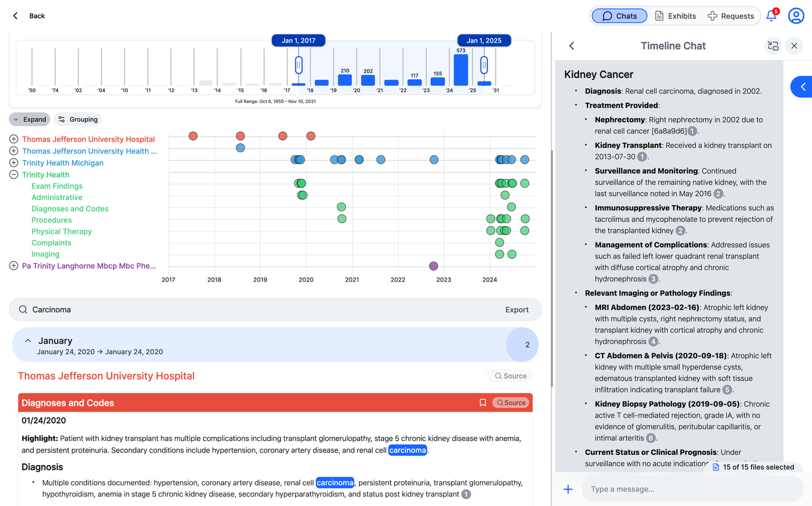Image resolution: width=812 pixels, height=506 pixels.
Task: Collapse the Trinity Health group
Action: click(13, 174)
